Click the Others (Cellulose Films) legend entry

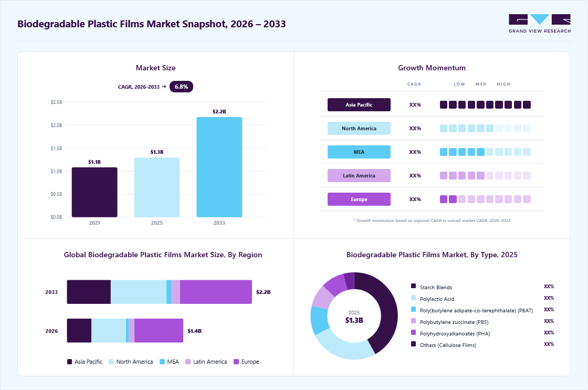[448, 345]
